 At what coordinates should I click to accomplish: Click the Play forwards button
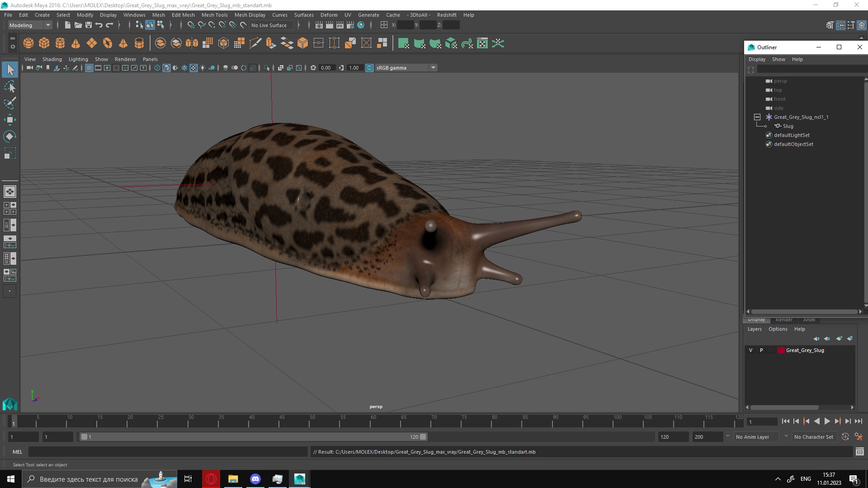point(827,421)
